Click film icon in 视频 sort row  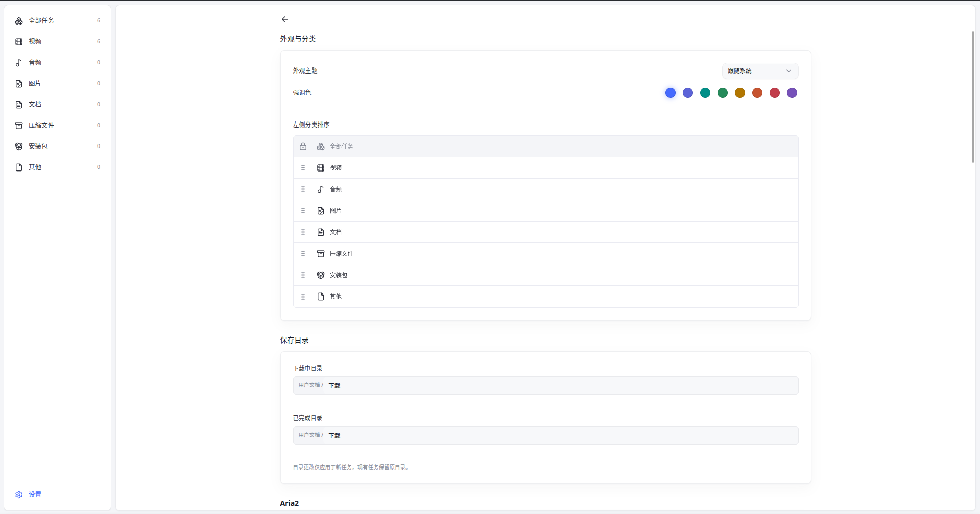[x=321, y=168]
